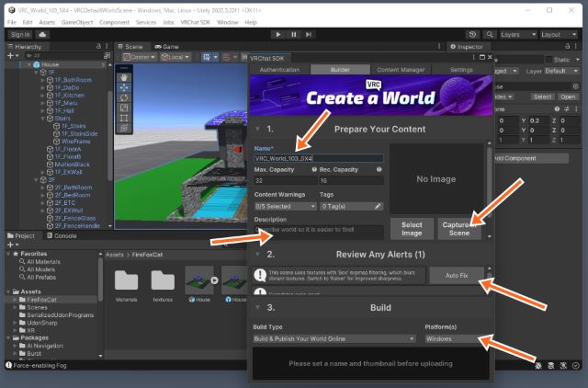Select the Rotate tool in Scene
The image size is (588, 388).
tap(124, 97)
